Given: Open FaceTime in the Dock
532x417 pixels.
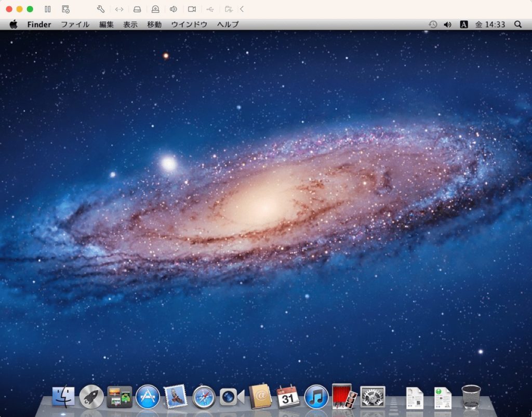Looking at the screenshot, I should point(232,396).
